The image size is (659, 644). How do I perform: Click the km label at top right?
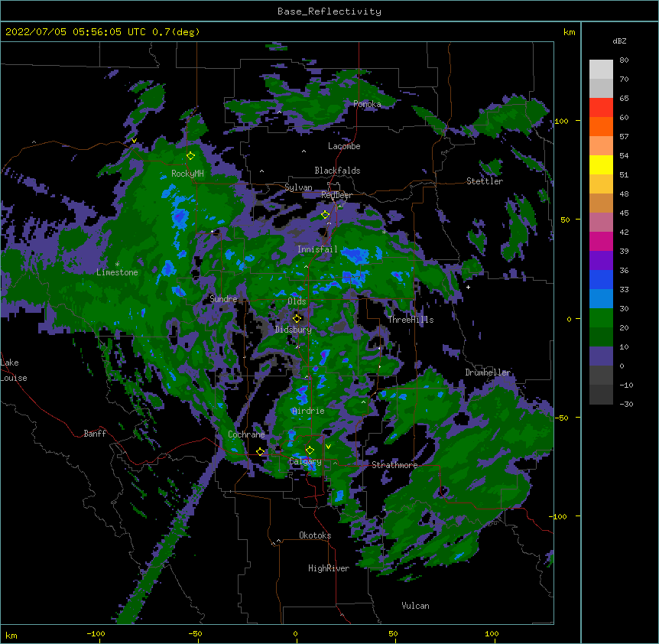click(x=569, y=32)
